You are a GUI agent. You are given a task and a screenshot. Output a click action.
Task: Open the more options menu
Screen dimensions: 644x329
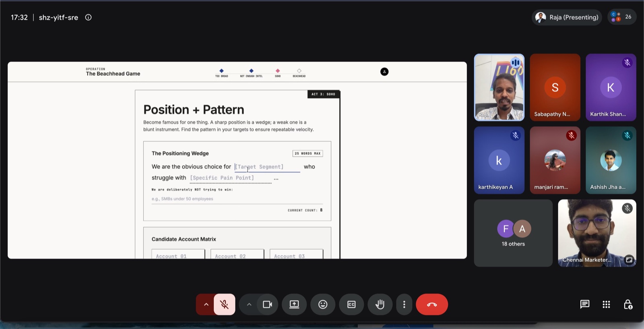click(x=404, y=304)
